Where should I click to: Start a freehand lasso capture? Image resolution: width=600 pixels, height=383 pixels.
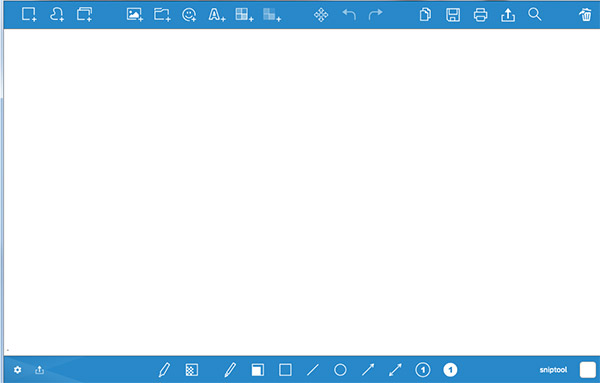coord(57,15)
